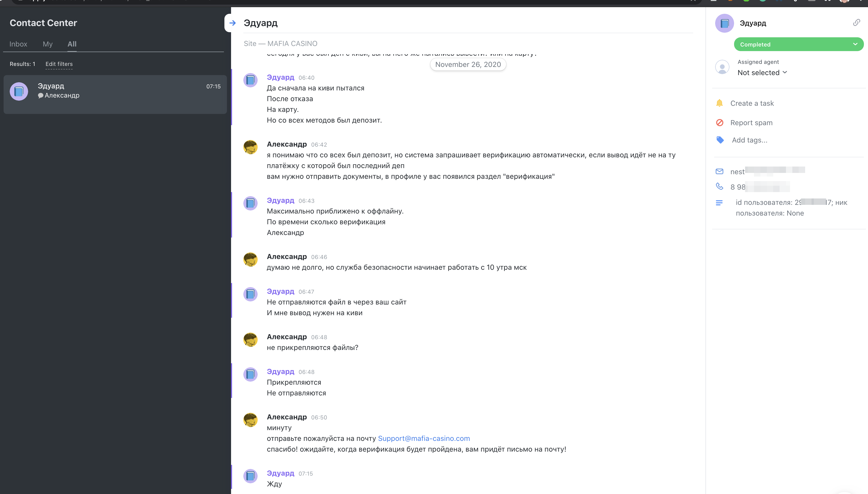Open the Support@mafia-casino.com email link
The width and height of the screenshot is (868, 494).
pos(424,438)
